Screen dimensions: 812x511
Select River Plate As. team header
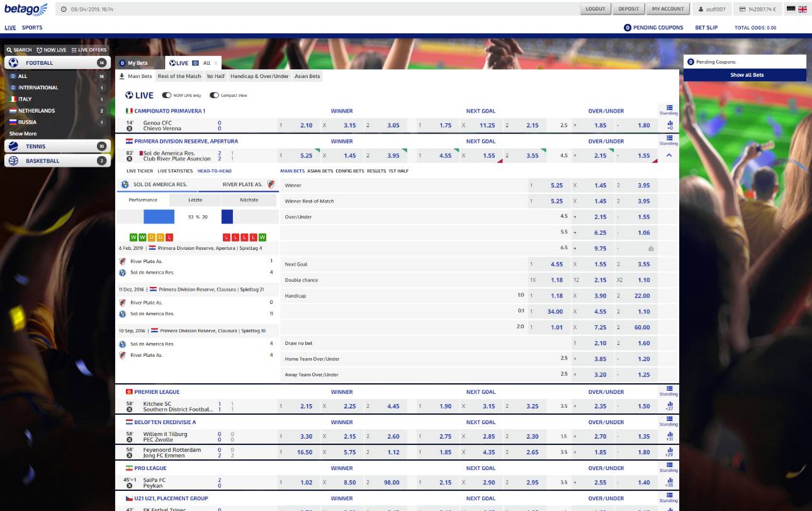click(239, 184)
